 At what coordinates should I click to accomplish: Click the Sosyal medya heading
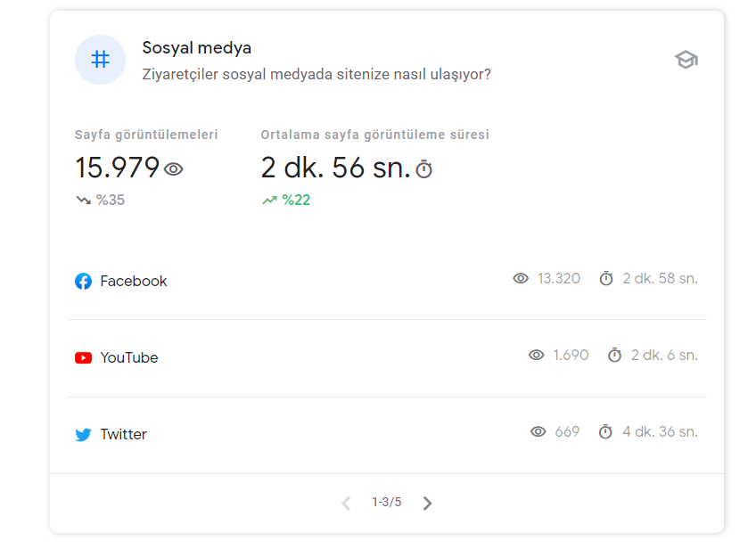[197, 48]
